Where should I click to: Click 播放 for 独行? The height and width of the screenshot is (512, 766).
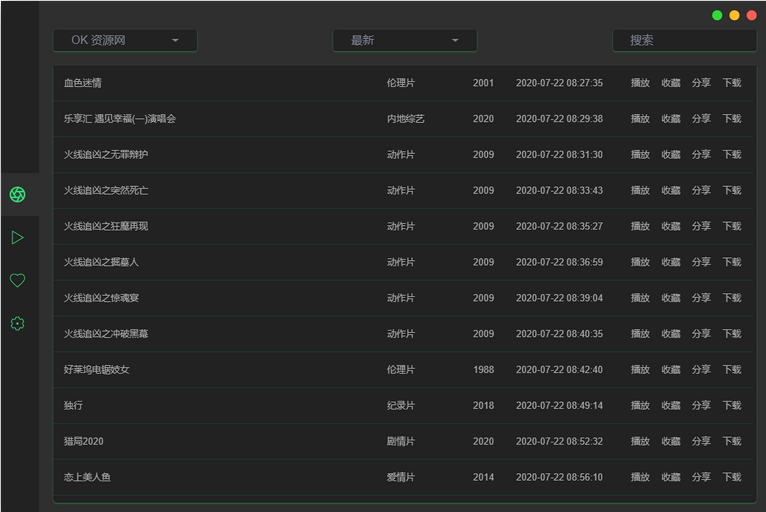point(640,405)
